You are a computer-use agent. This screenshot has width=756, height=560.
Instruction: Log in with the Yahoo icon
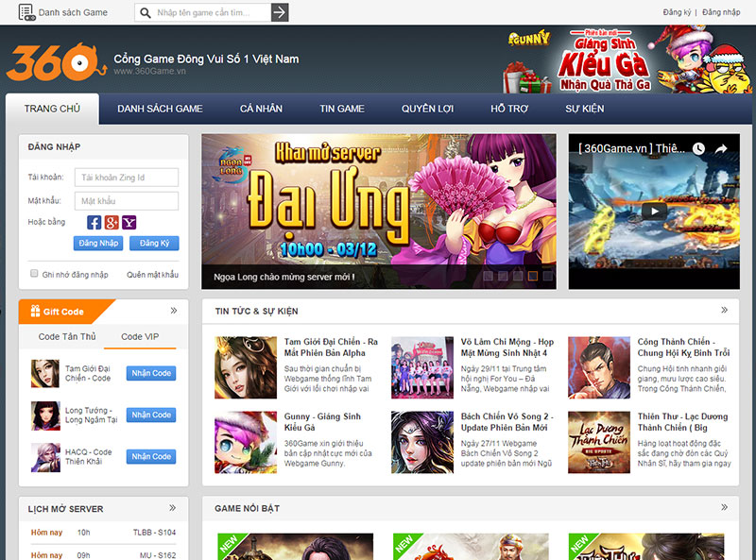(129, 222)
